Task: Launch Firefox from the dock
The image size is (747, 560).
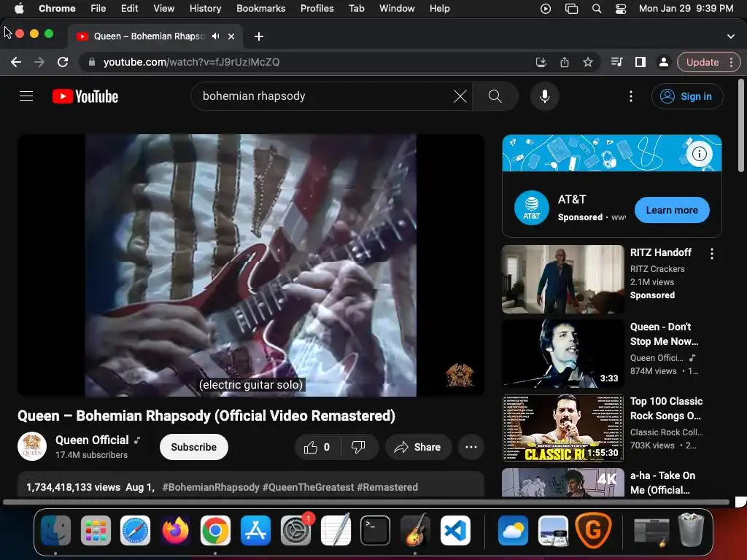Action: 175,530
